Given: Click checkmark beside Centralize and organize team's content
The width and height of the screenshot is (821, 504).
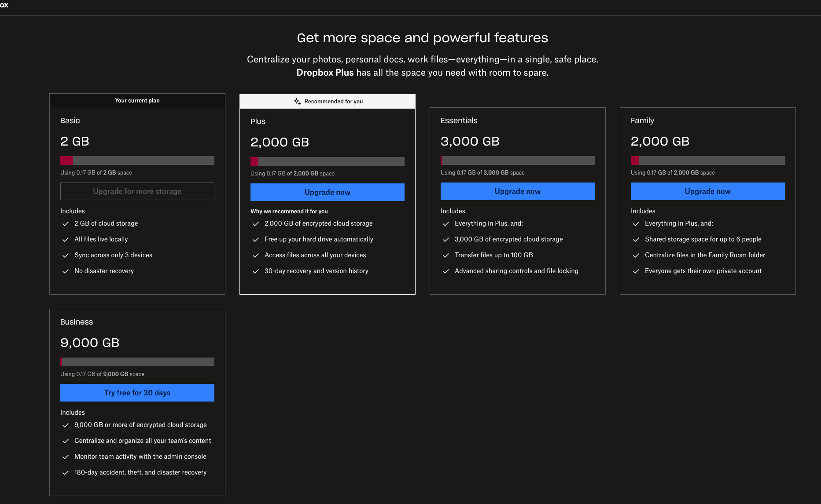Looking at the screenshot, I should (x=66, y=441).
